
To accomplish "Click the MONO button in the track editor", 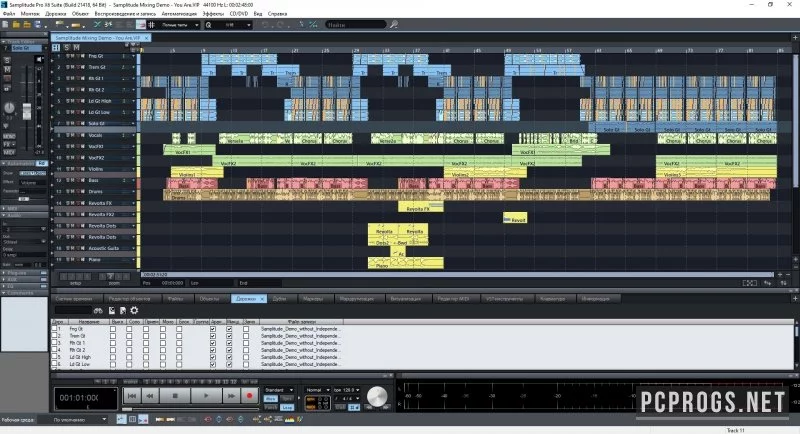I will click(x=9, y=137).
